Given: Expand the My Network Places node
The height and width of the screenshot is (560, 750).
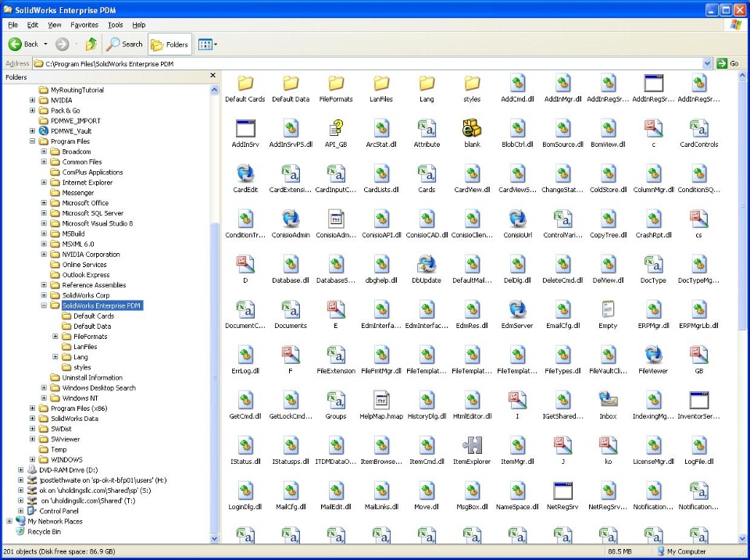Looking at the screenshot, I should (x=9, y=521).
